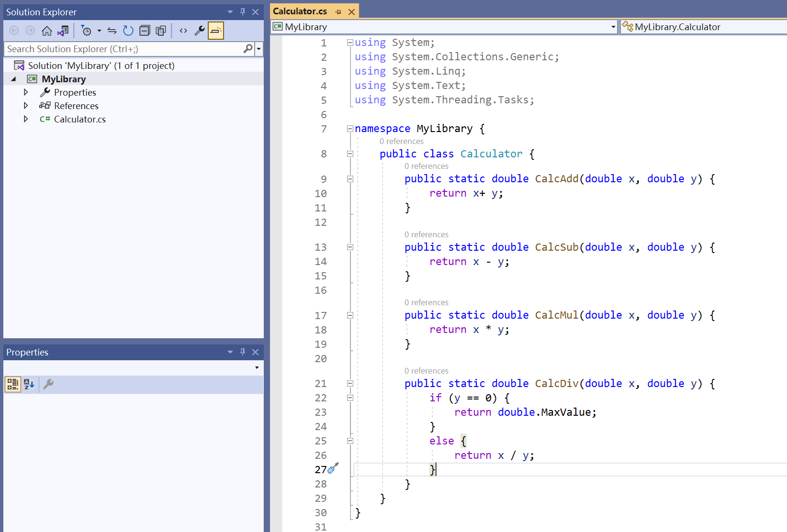Click '0 references' above Calculator class
The image size is (787, 532).
point(401,141)
